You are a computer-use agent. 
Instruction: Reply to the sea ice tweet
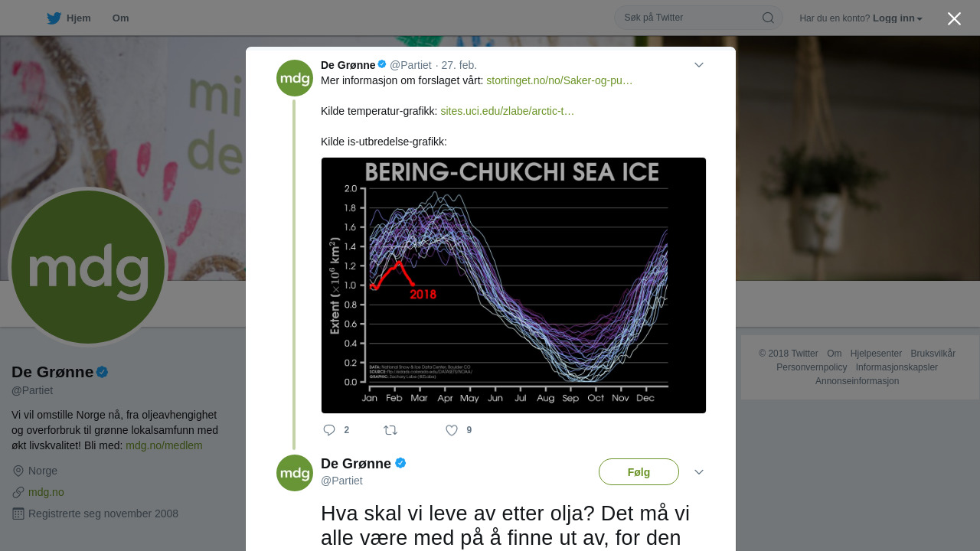[330, 430]
